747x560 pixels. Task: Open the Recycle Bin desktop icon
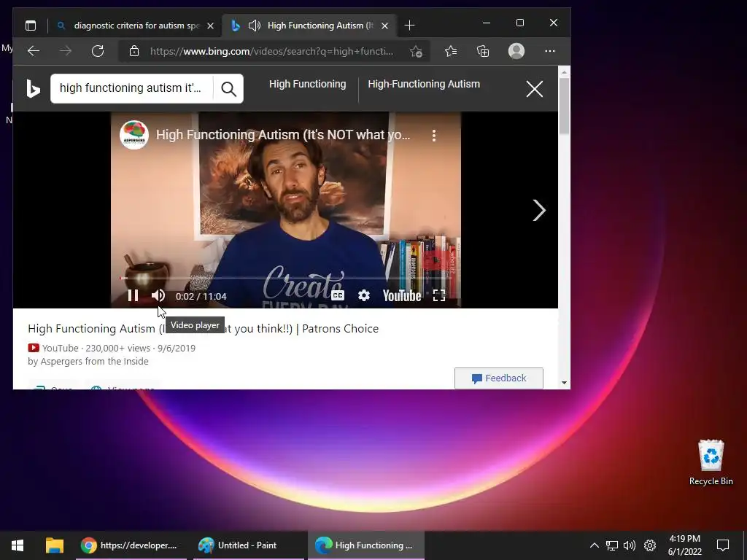(x=711, y=462)
